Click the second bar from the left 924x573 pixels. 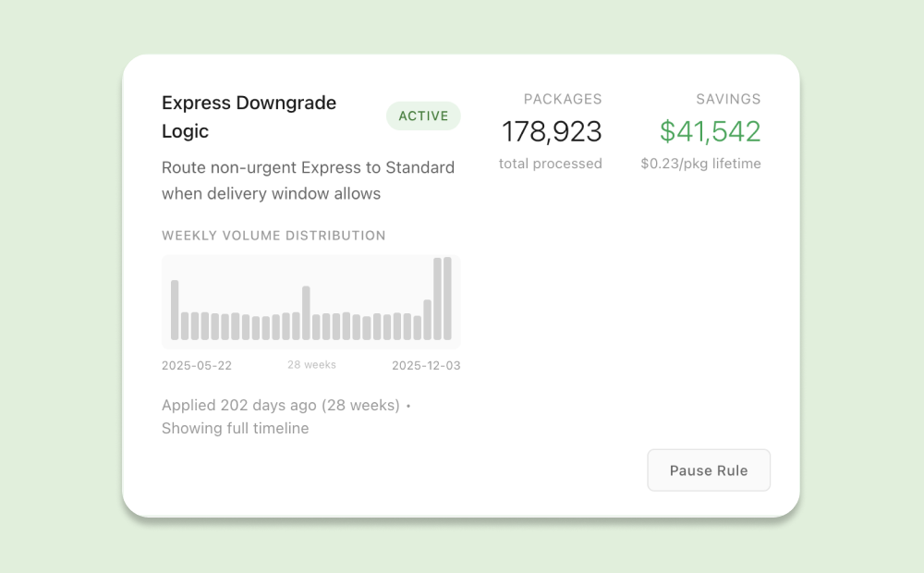coord(185,326)
